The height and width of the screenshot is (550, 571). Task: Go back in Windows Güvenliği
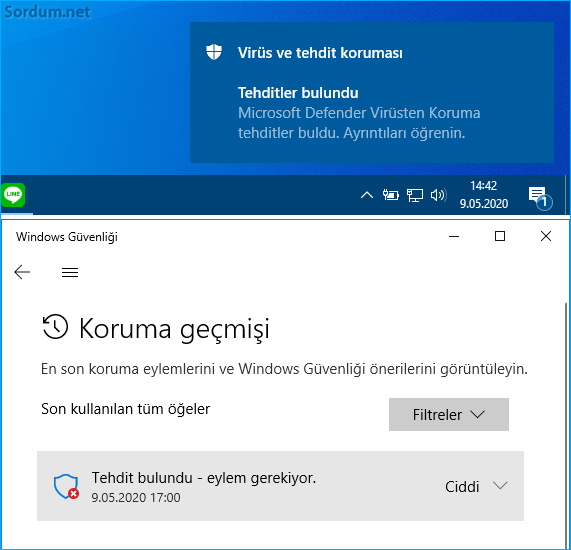[22, 272]
